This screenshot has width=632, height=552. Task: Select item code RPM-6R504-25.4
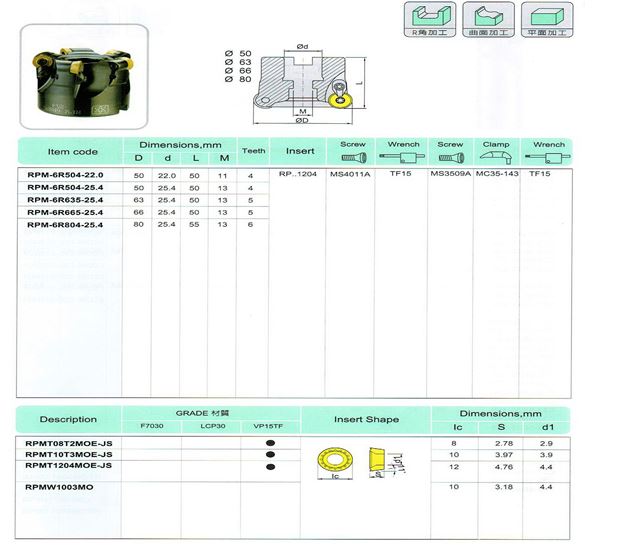point(65,187)
